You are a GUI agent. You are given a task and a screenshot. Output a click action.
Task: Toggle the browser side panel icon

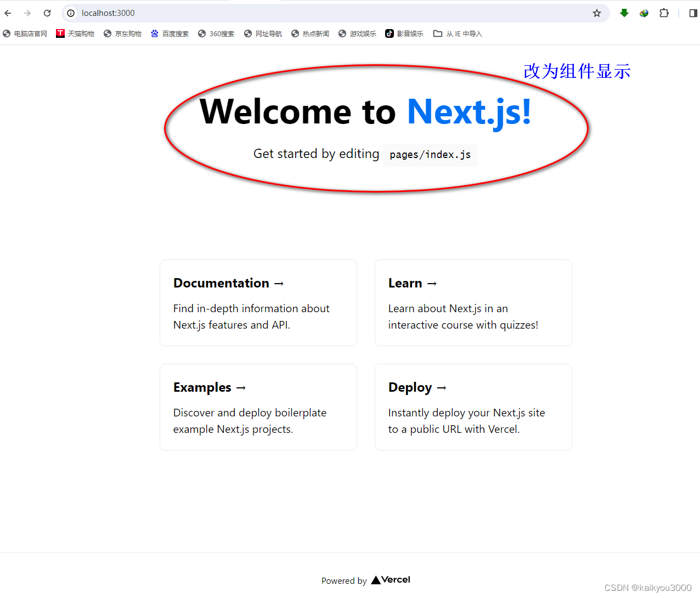[x=693, y=13]
